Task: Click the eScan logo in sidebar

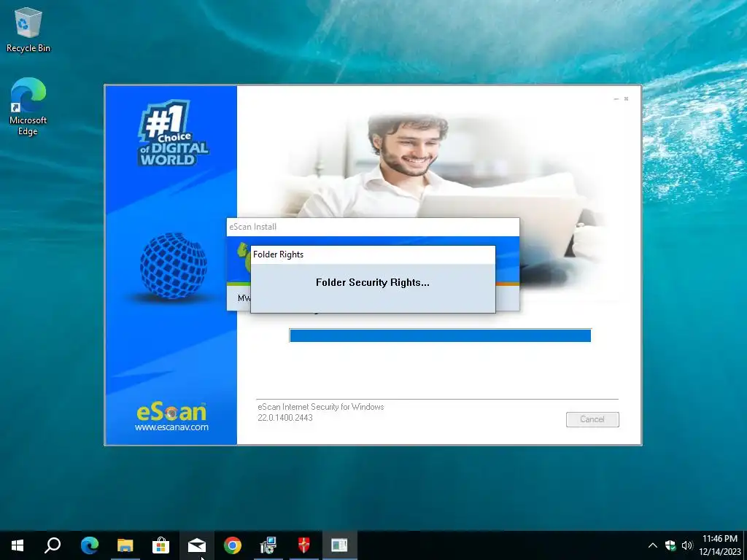Action: [x=171, y=411]
